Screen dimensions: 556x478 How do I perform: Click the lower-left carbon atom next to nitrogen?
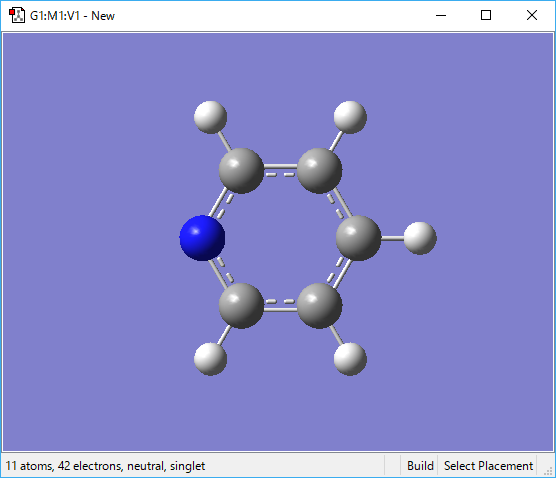(241, 306)
